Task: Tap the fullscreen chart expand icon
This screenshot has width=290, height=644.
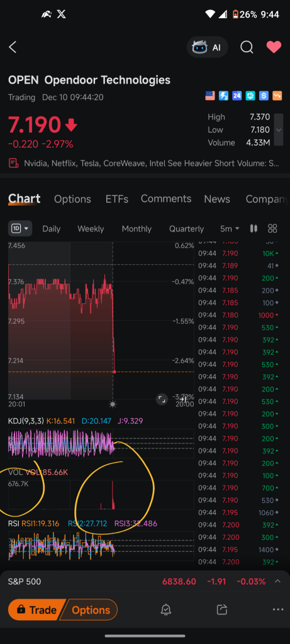Action: pos(162,399)
